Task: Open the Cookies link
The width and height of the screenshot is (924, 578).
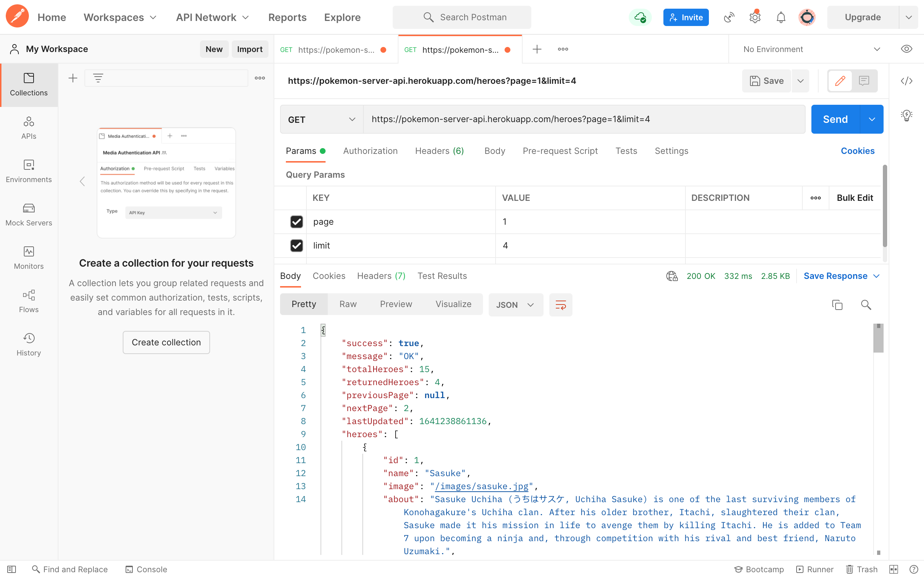Action: click(858, 151)
